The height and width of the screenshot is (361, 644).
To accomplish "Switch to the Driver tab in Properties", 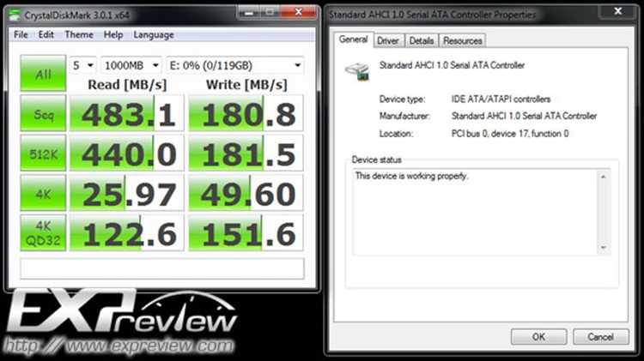I will coord(388,41).
